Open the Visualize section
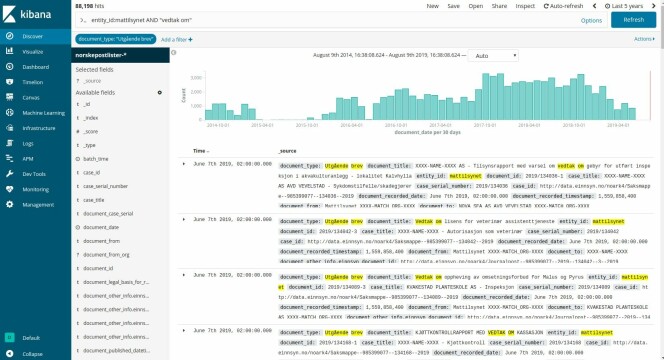Viewport: 664px width, 360px height. click(x=36, y=52)
